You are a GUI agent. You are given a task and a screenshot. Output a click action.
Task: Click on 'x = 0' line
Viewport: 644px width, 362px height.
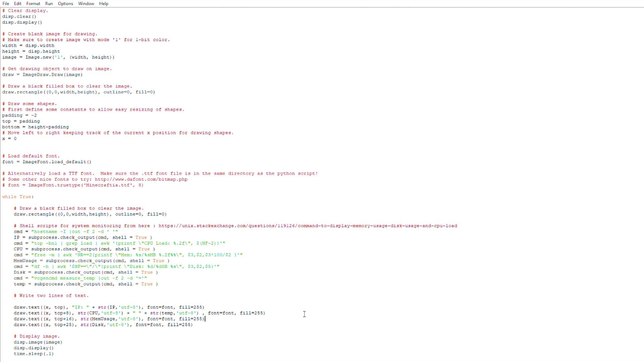click(x=9, y=138)
